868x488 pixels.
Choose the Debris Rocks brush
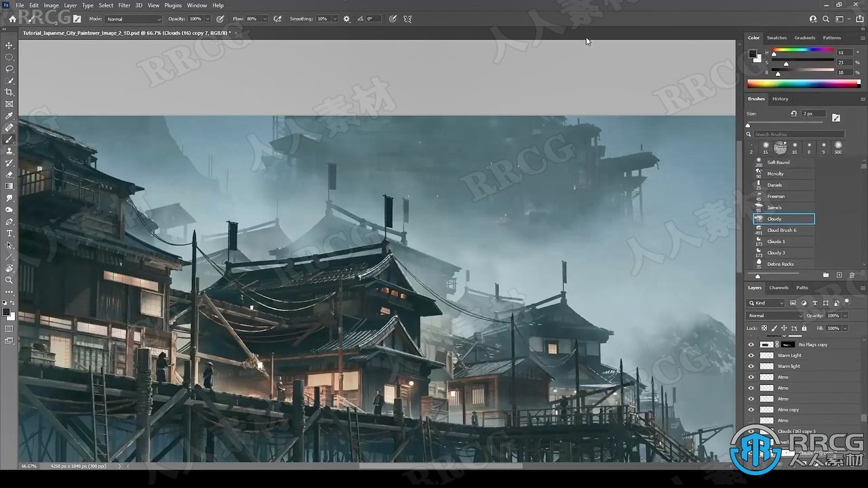point(784,264)
